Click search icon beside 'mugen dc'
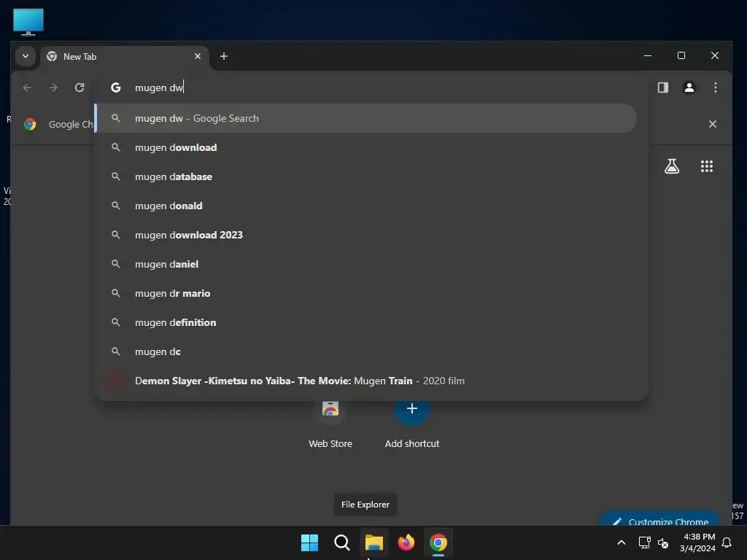 116,351
